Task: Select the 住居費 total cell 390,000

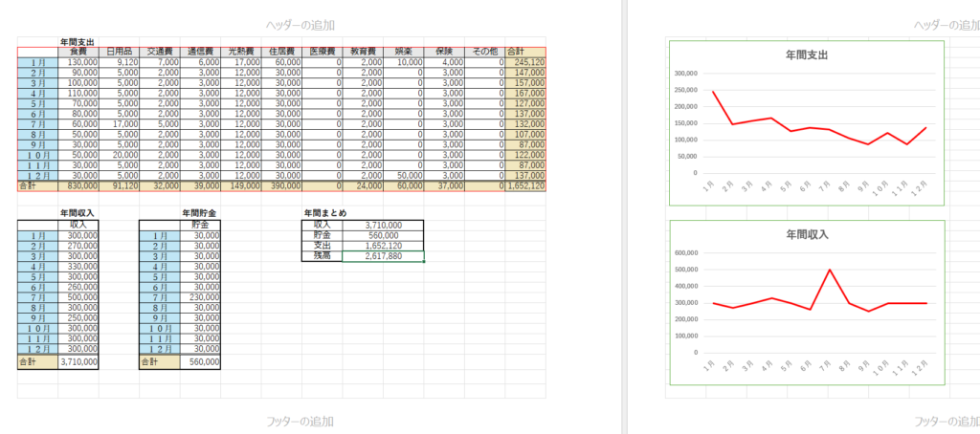Action: [x=281, y=187]
